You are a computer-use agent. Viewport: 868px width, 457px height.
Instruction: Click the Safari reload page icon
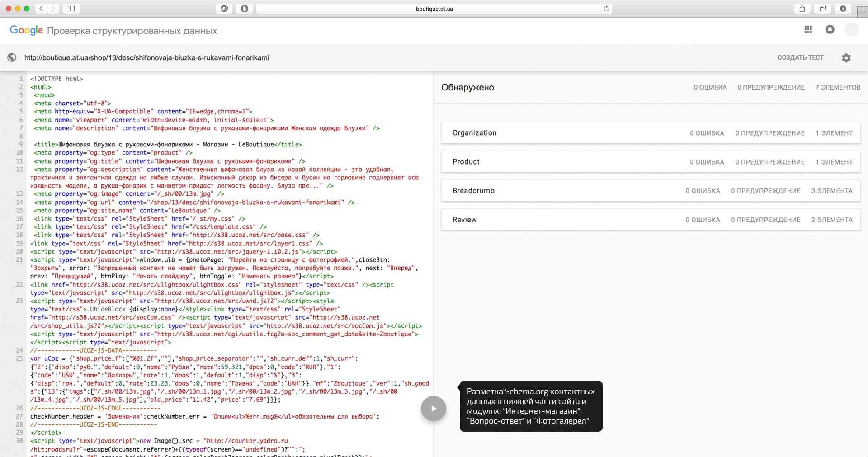[x=606, y=9]
